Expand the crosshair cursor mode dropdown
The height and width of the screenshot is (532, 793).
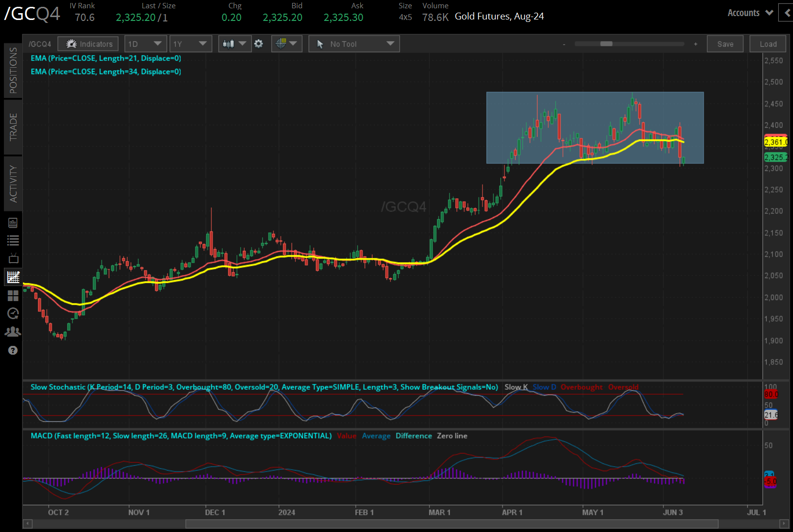pyautogui.click(x=287, y=44)
